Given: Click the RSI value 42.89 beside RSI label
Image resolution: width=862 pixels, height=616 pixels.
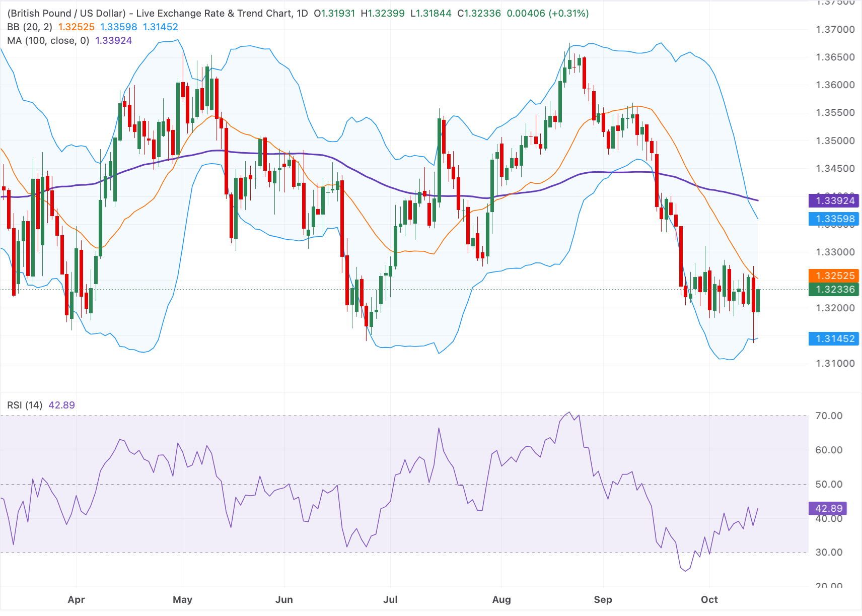Looking at the screenshot, I should [61, 405].
